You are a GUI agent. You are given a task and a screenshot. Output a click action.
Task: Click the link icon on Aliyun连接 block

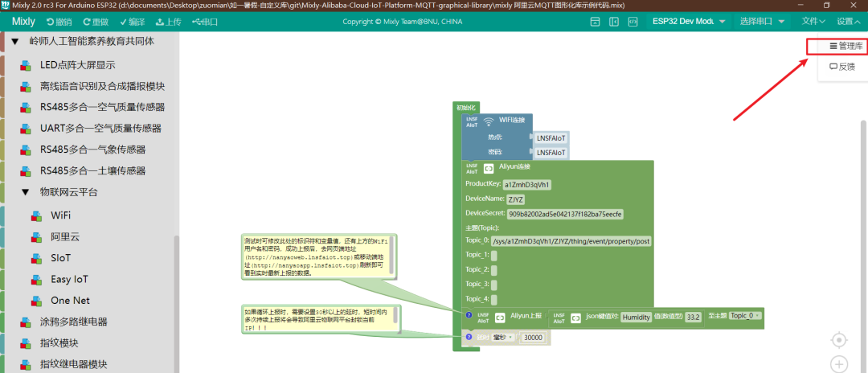489,168
